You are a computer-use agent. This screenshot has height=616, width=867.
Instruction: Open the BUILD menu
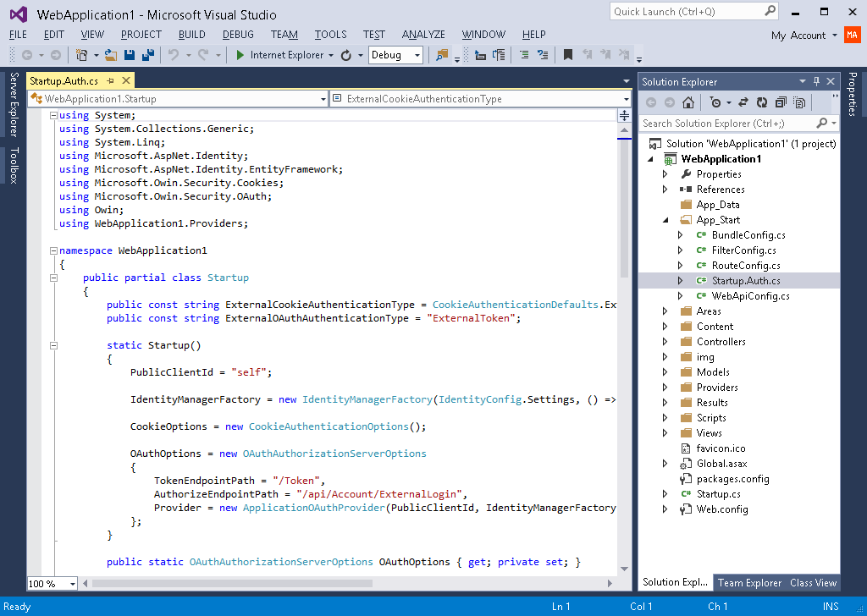point(191,35)
